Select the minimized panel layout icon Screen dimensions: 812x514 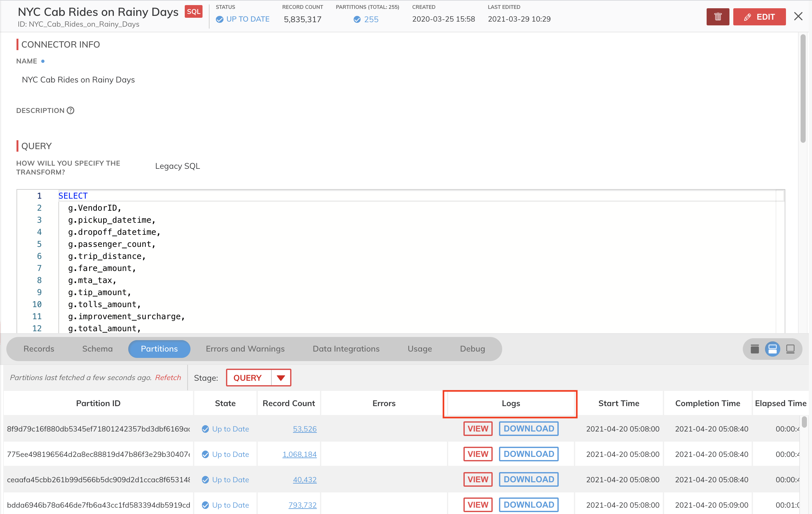pos(790,349)
